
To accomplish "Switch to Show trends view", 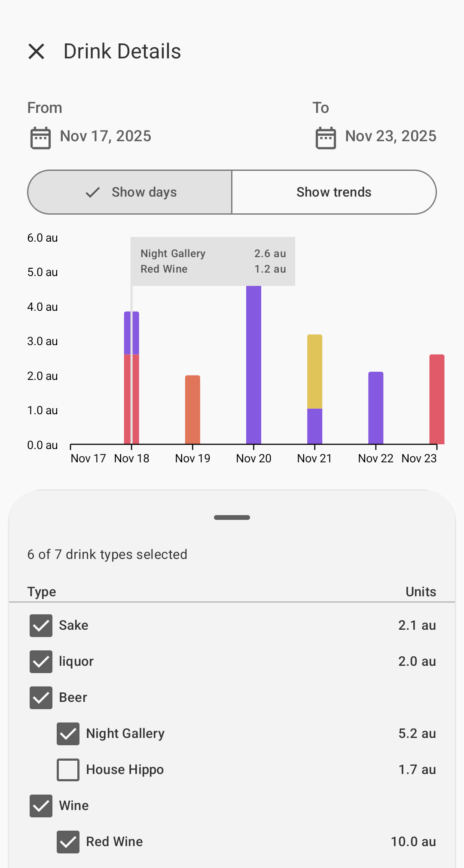I will pyautogui.click(x=334, y=192).
